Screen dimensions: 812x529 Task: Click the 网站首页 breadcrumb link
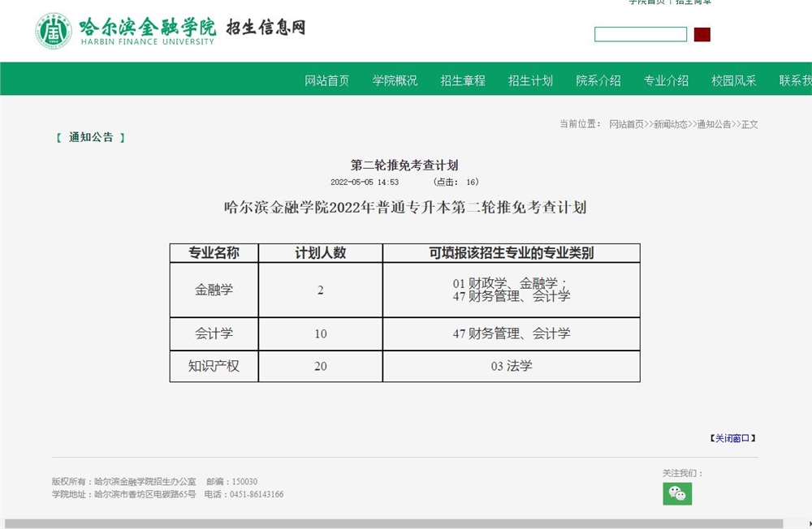(626, 124)
